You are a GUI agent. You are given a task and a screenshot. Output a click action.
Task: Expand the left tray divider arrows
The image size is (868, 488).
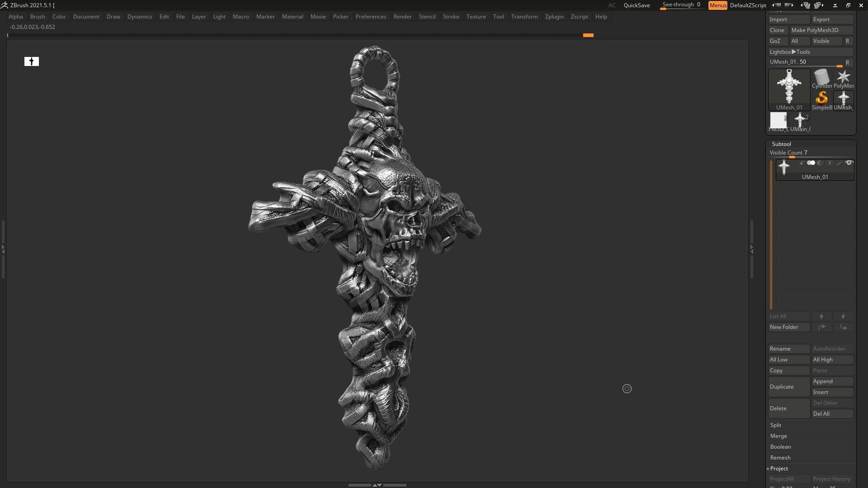pos(3,249)
